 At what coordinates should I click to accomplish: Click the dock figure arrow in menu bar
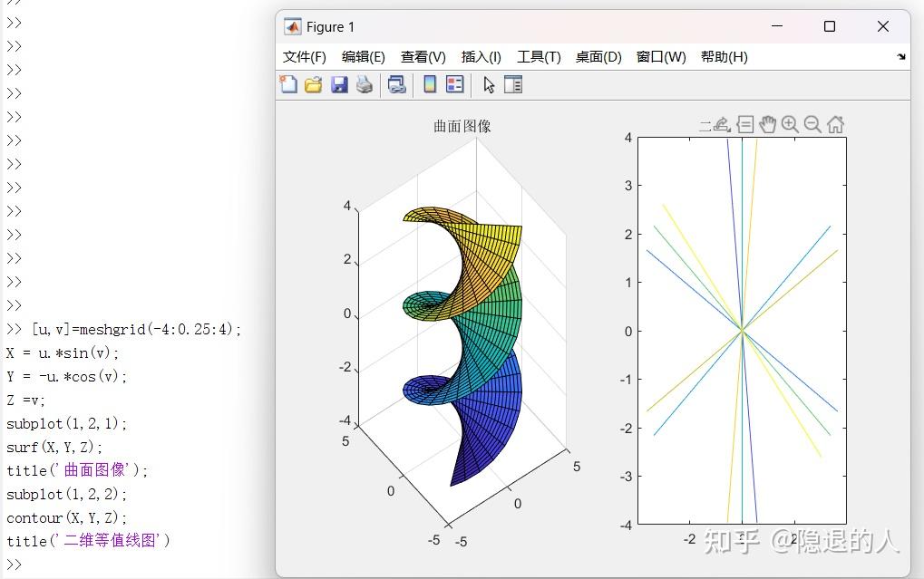901,57
